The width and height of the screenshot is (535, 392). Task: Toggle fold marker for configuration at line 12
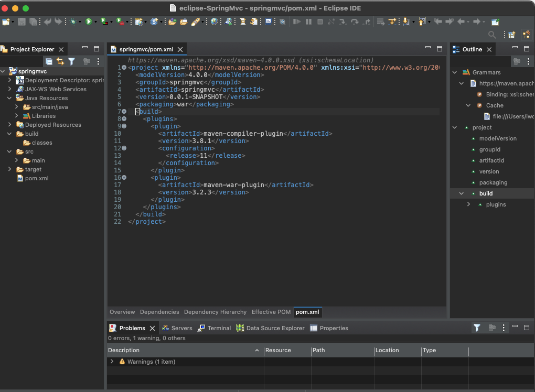pos(124,148)
